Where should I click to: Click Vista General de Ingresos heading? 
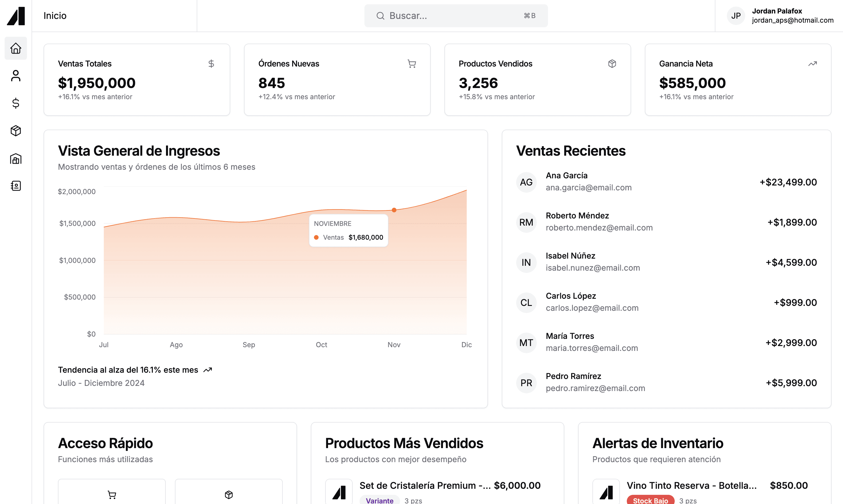pyautogui.click(x=139, y=151)
